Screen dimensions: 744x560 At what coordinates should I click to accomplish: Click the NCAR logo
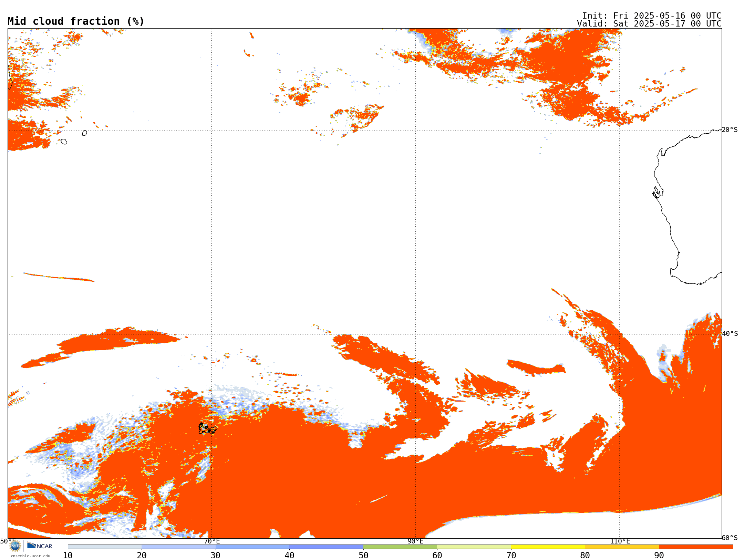click(40, 546)
